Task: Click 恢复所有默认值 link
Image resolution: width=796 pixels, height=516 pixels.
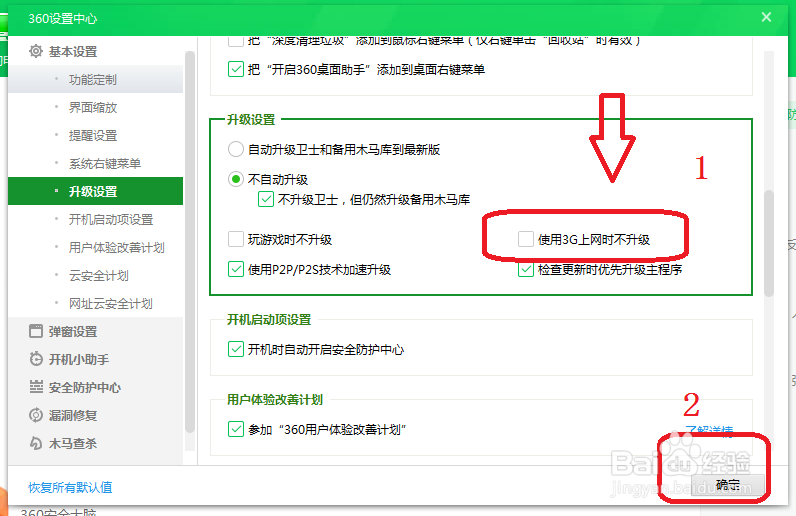Action: [x=70, y=488]
